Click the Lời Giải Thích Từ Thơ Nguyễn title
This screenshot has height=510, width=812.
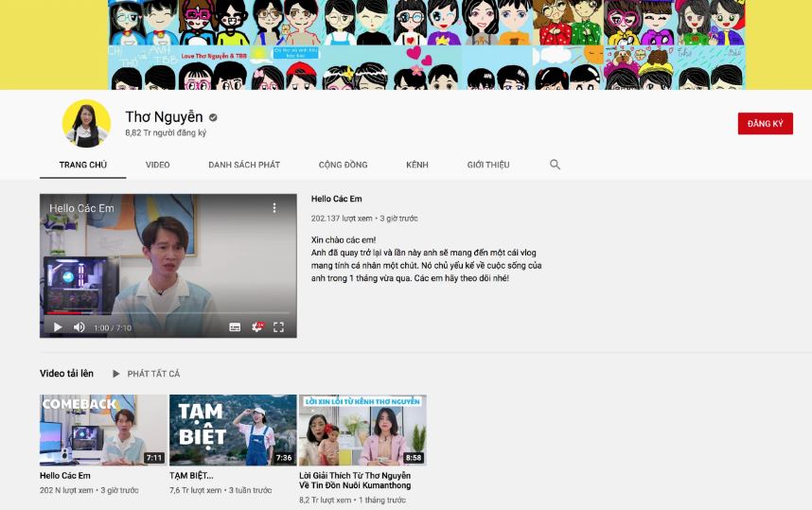coord(355,481)
